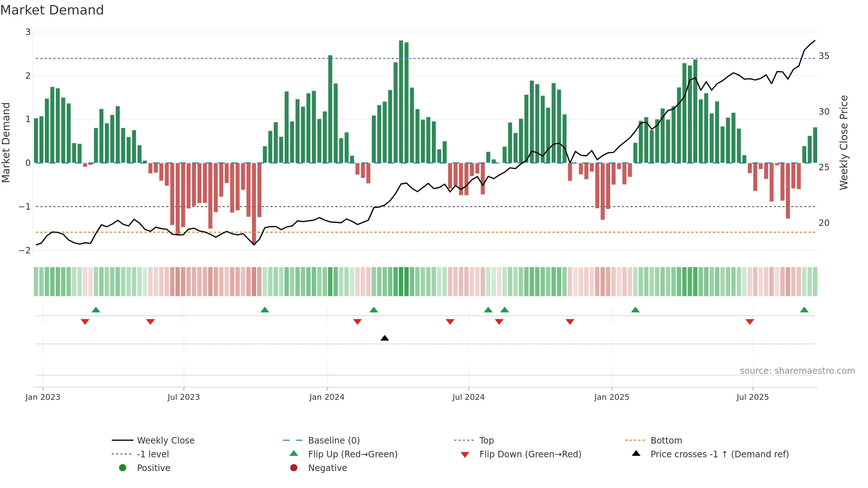Viewport: 868px width, 488px height.
Task: Toggle the Price crosses -1 legend entry
Action: click(710, 454)
